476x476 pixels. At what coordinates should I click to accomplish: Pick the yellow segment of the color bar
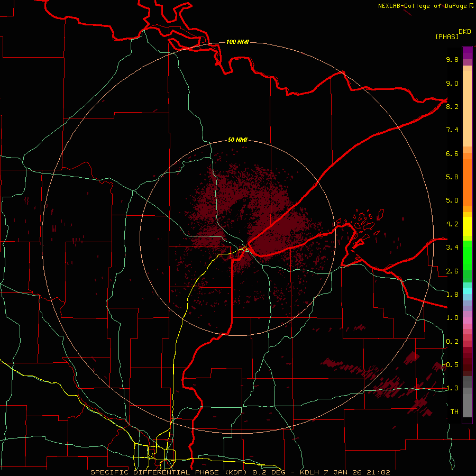point(467,226)
